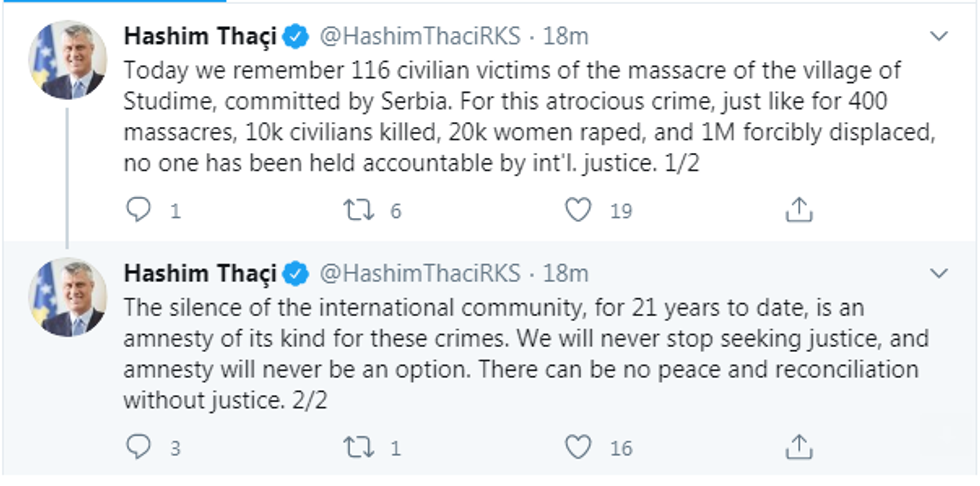This screenshot has width=980, height=486.
Task: Retweet the second tweet about amnesty
Action: click(x=358, y=447)
